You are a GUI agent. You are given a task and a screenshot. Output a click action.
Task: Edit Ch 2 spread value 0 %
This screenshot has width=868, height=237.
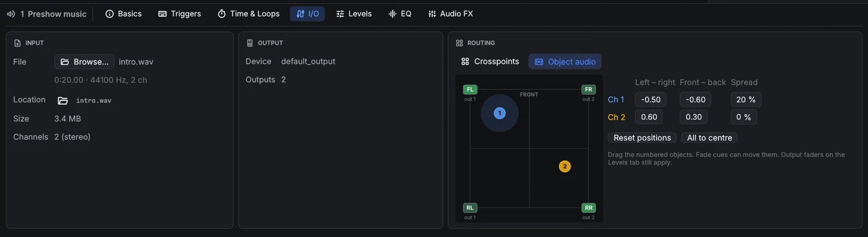tap(744, 117)
